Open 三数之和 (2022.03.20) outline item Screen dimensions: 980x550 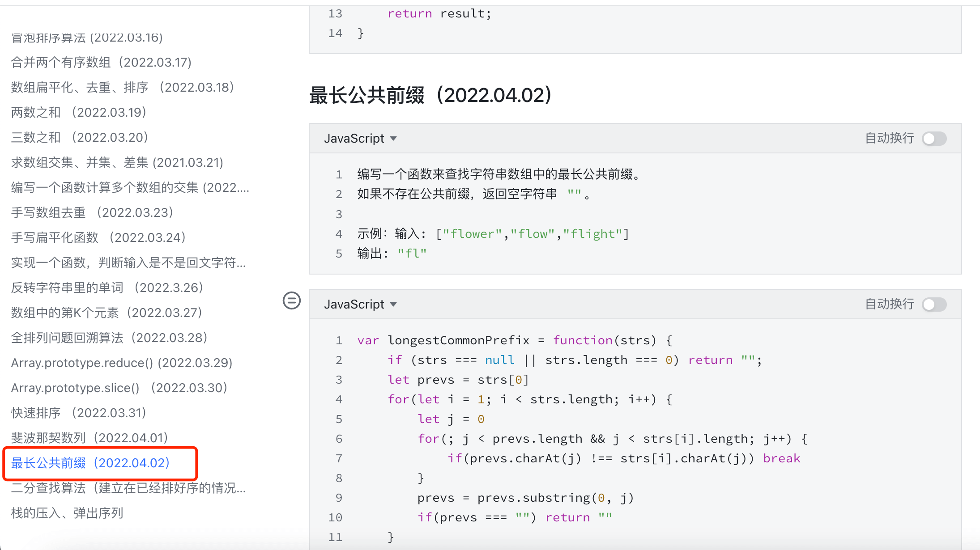80,137
